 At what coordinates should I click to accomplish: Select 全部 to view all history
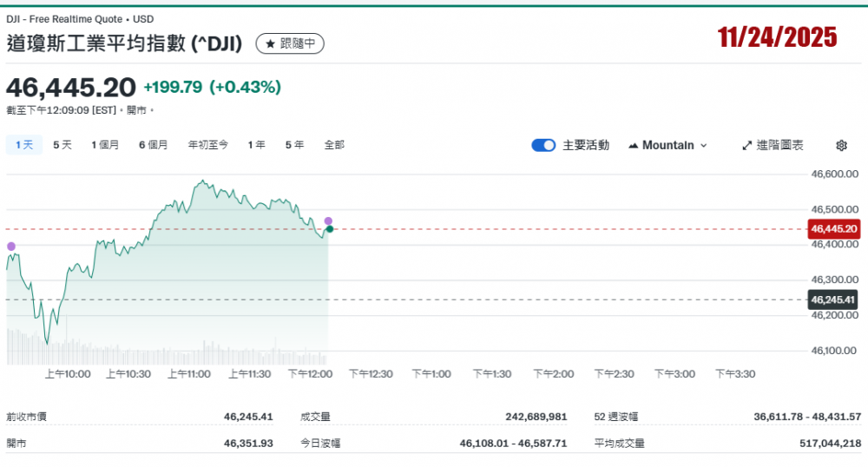click(x=334, y=145)
